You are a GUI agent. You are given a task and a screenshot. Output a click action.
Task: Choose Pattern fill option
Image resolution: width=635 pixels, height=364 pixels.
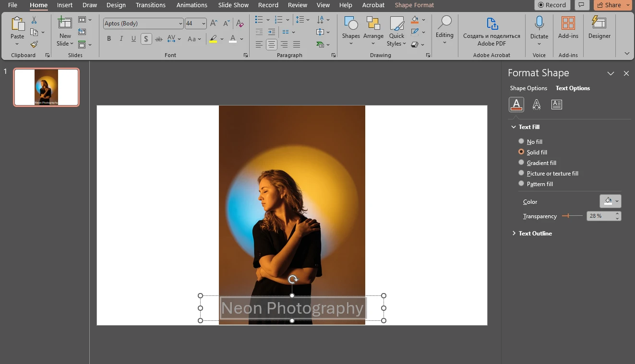(521, 183)
